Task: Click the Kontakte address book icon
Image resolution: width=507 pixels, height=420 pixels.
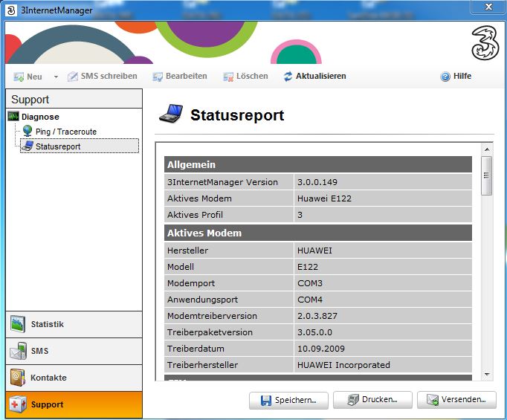Action: pyautogui.click(x=17, y=378)
